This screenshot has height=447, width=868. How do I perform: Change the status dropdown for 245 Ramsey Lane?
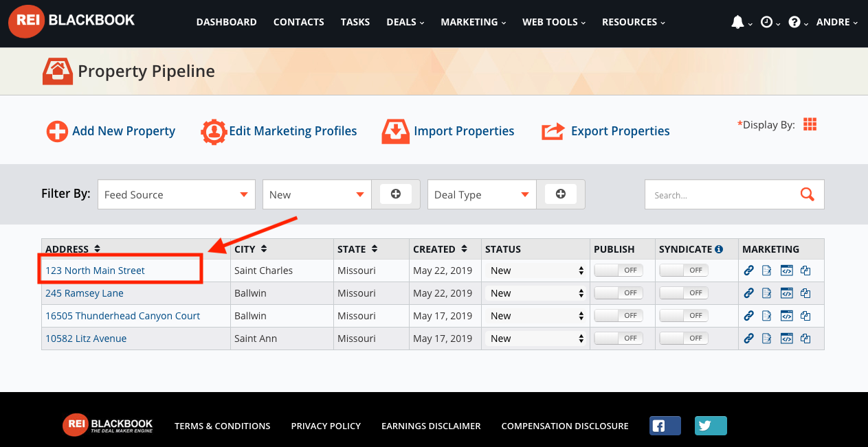click(536, 293)
